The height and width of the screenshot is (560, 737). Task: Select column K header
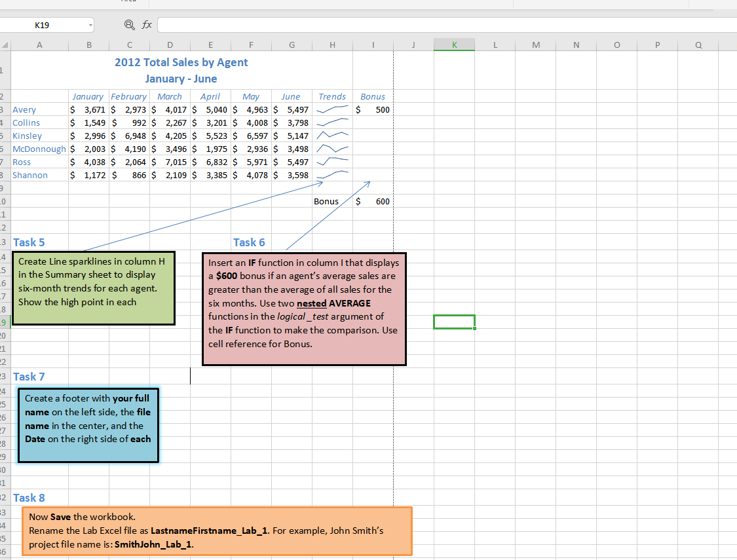(x=454, y=45)
